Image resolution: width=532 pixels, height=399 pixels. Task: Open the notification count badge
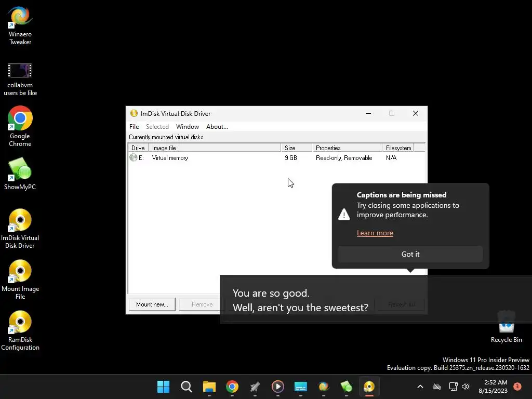pyautogui.click(x=517, y=387)
